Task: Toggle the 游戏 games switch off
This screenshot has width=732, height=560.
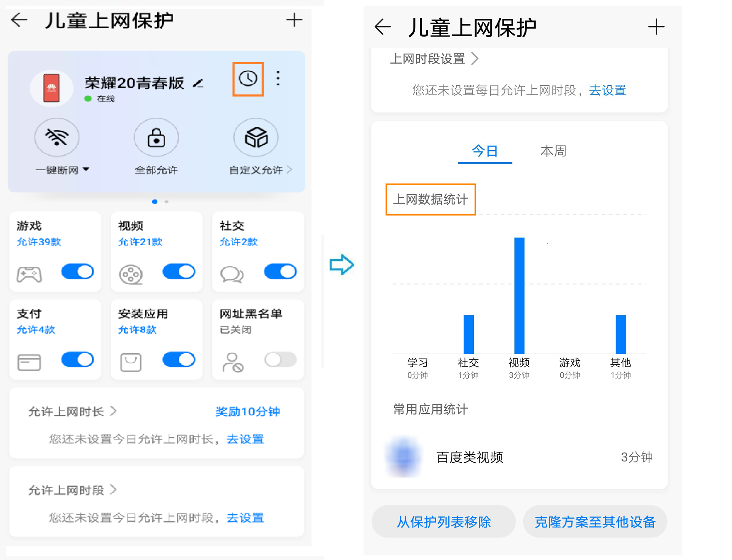Action: pyautogui.click(x=77, y=272)
